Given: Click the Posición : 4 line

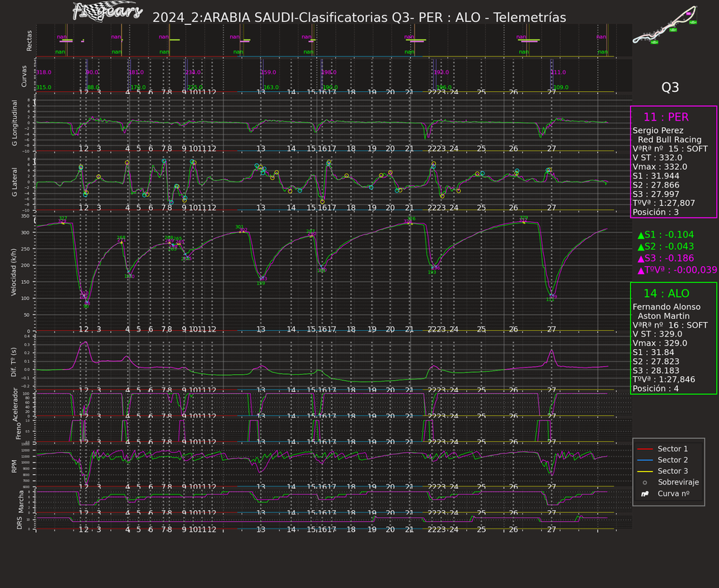Looking at the screenshot, I should coord(655,389).
